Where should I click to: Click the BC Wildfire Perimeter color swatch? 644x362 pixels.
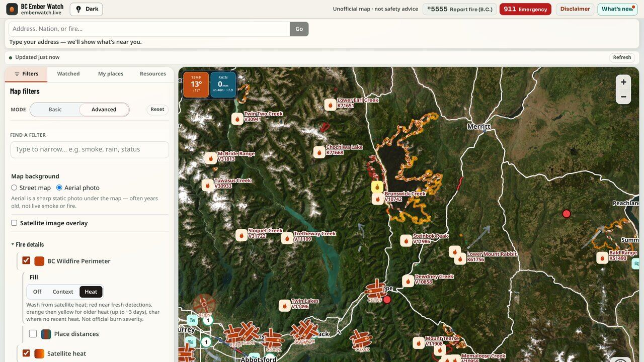click(x=39, y=261)
